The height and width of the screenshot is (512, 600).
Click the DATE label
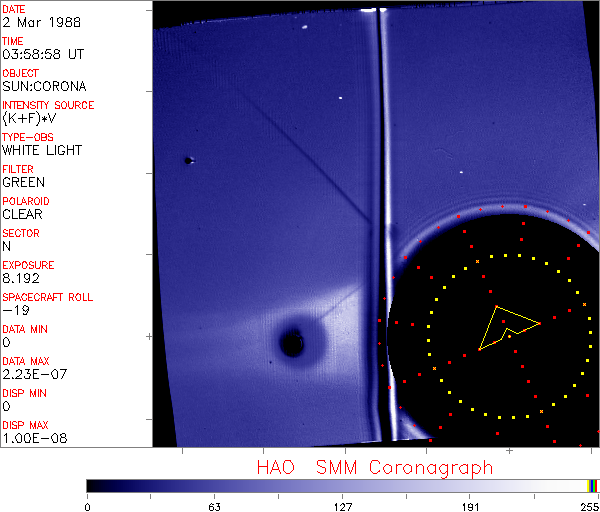pyautogui.click(x=14, y=9)
